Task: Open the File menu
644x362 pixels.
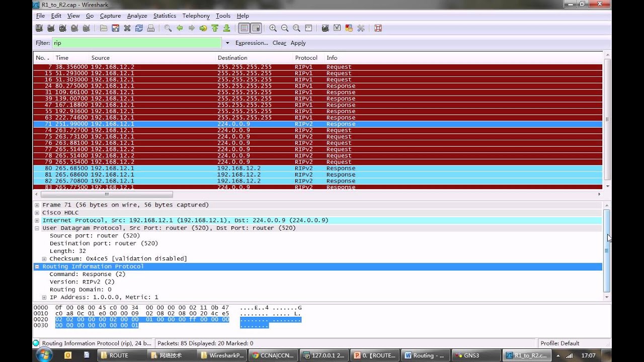Action: [x=40, y=16]
